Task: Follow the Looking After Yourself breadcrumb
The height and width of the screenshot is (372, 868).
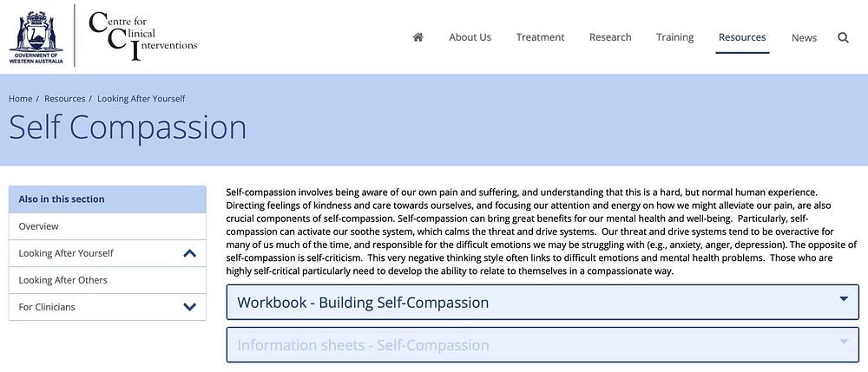Action: pyautogui.click(x=141, y=98)
